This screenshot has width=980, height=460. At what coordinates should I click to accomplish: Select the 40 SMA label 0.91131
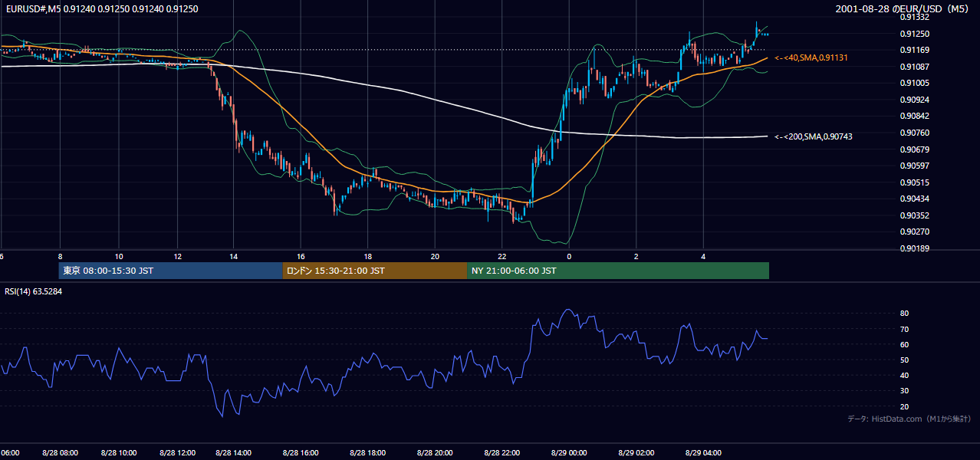(812, 58)
